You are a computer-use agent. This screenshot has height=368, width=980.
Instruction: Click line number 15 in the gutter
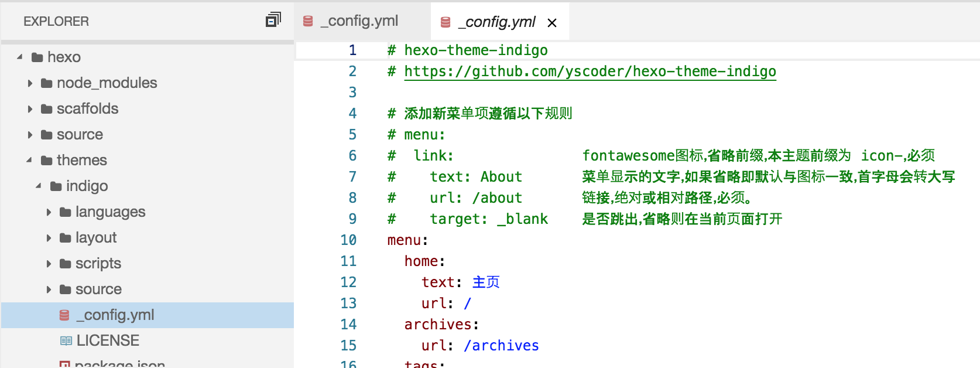[348, 346]
